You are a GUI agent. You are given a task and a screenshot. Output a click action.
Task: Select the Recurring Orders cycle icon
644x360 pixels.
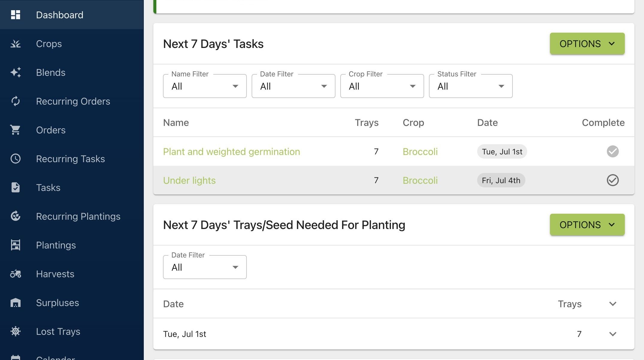pos(16,101)
